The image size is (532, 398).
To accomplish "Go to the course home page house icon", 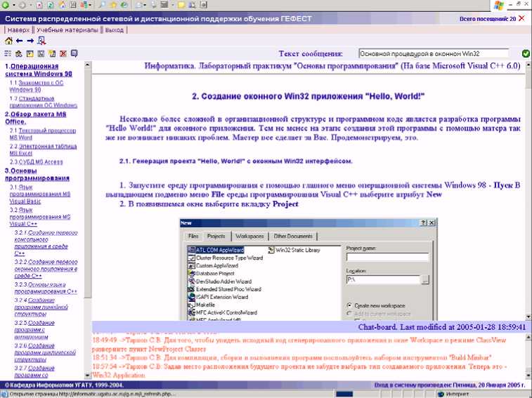I will (x=9, y=41).
